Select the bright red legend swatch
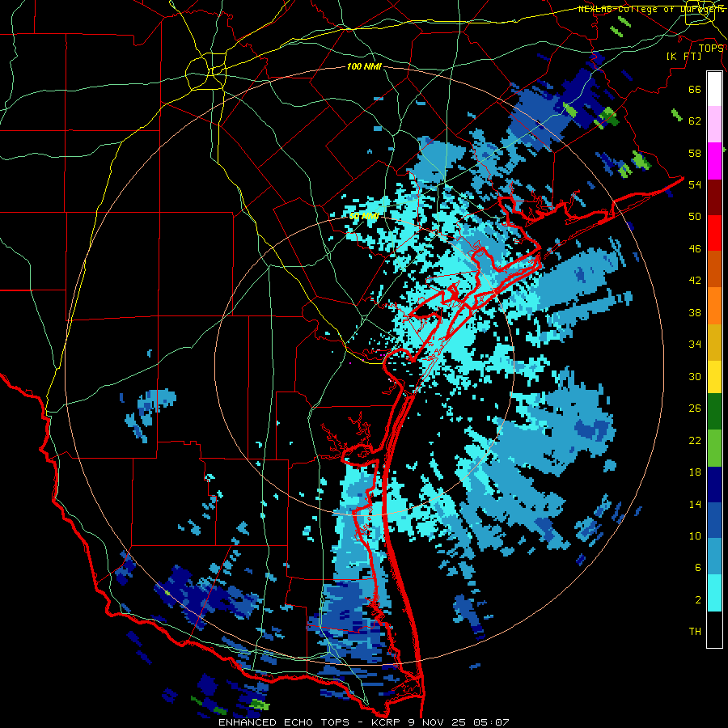The height and width of the screenshot is (728, 728). pos(714,233)
